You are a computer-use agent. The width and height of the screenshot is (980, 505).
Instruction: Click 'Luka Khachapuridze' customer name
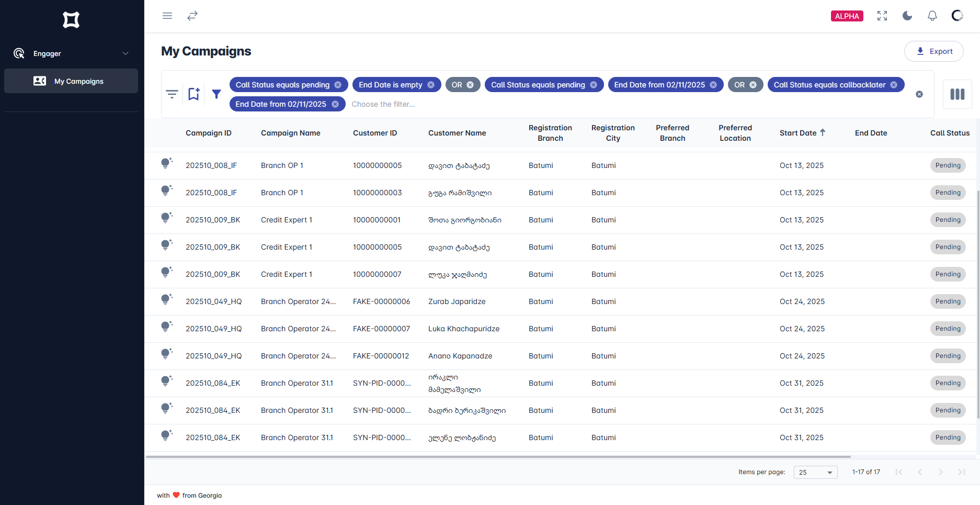(x=464, y=329)
